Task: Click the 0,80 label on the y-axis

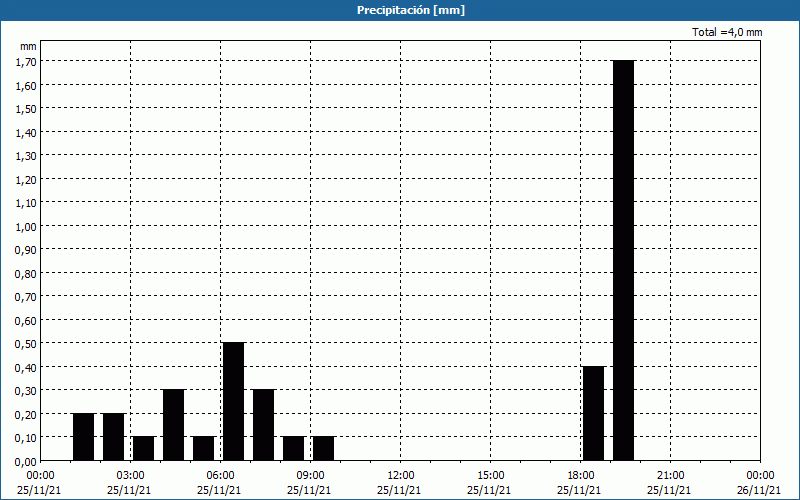Action: [27, 274]
